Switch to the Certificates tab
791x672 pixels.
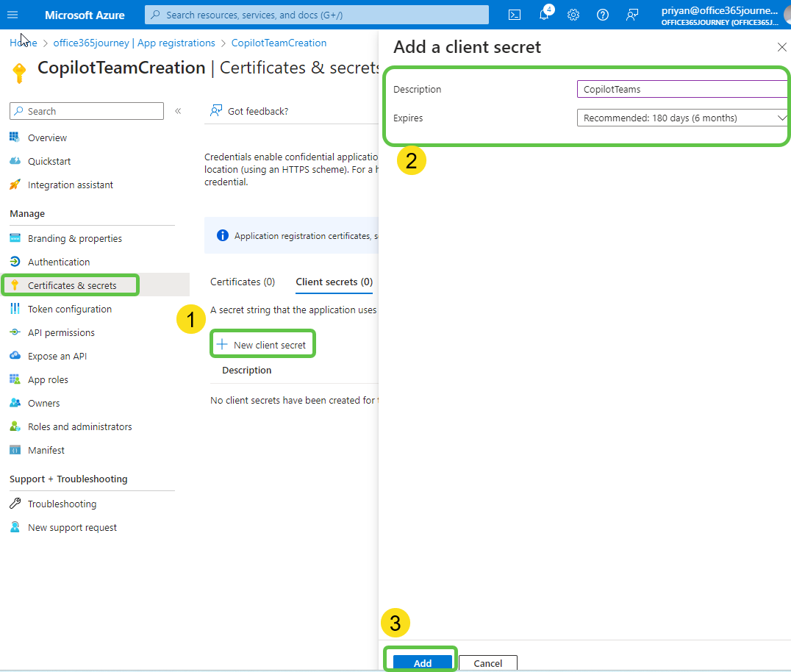[242, 282]
